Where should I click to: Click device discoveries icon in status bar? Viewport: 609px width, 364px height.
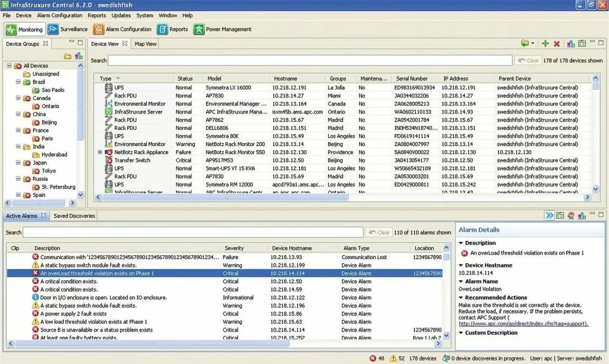click(446, 358)
